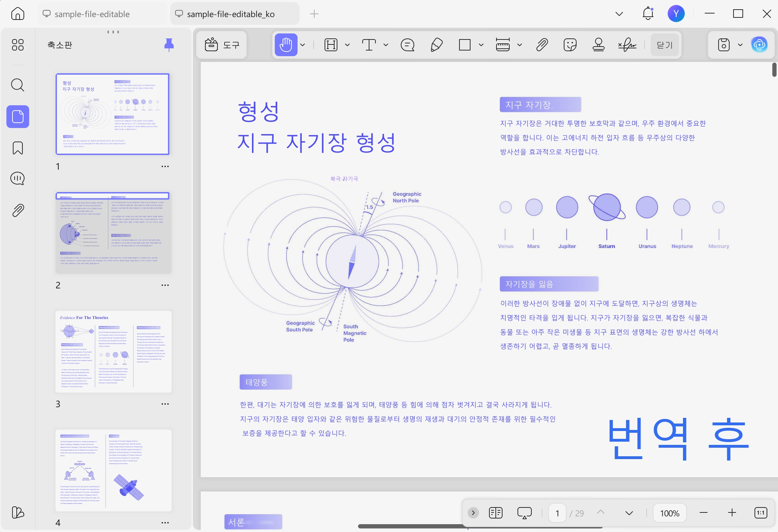Expand the Shape tool options arrow
Viewport: 778px width, 532px height.
pos(481,45)
